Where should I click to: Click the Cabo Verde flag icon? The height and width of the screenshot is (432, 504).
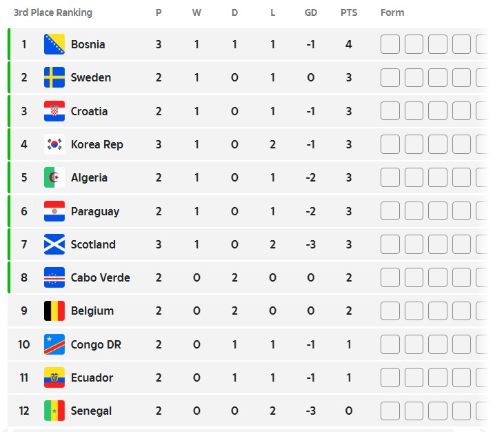click(x=54, y=277)
